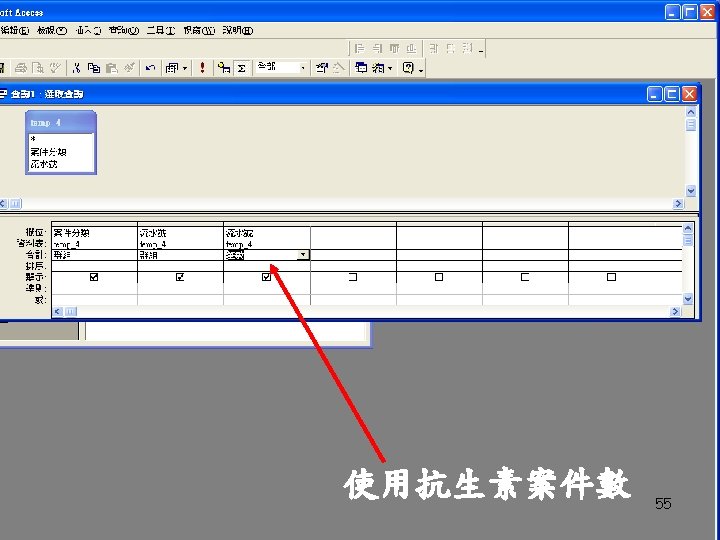Click the Undo arrow icon
Viewport: 720px width, 540px height.
[x=150, y=68]
